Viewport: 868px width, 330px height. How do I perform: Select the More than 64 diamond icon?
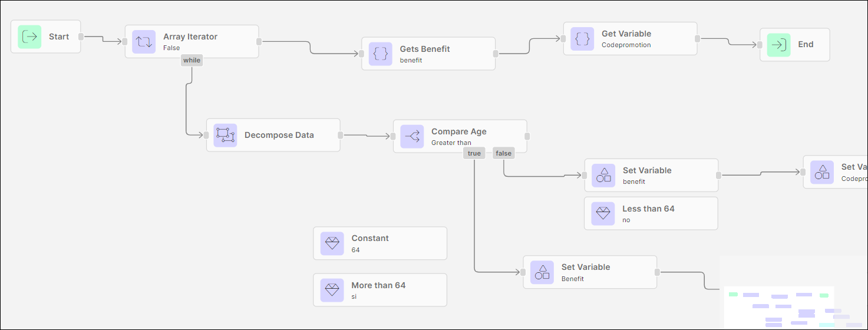point(332,290)
